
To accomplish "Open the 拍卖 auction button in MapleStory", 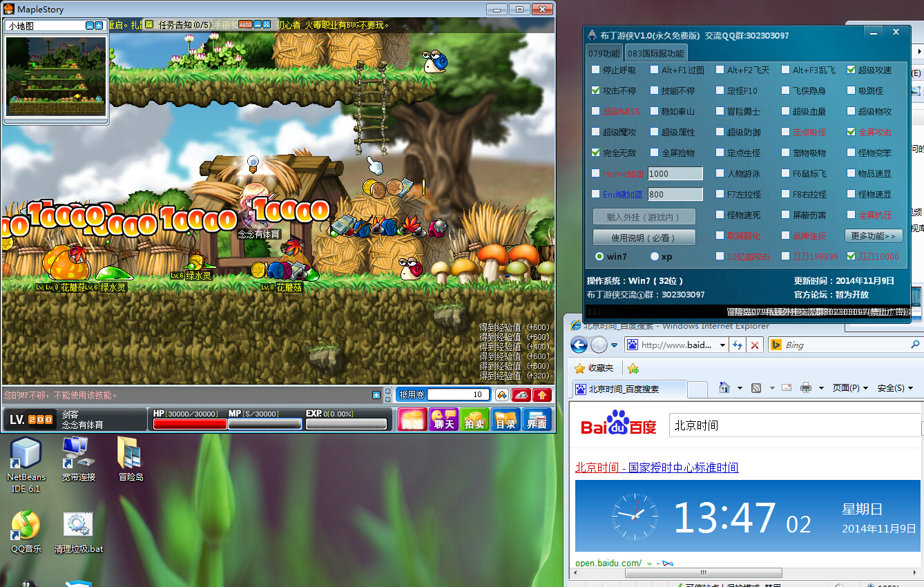I will tap(474, 419).
